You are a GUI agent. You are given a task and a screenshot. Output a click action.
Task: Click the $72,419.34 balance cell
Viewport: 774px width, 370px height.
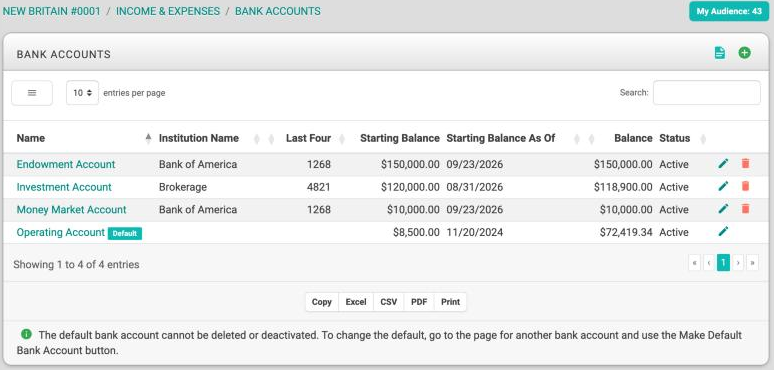click(x=626, y=232)
